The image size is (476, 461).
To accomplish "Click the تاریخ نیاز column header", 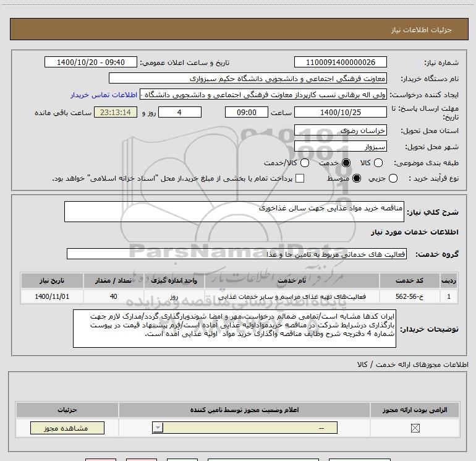I will [52, 280].
